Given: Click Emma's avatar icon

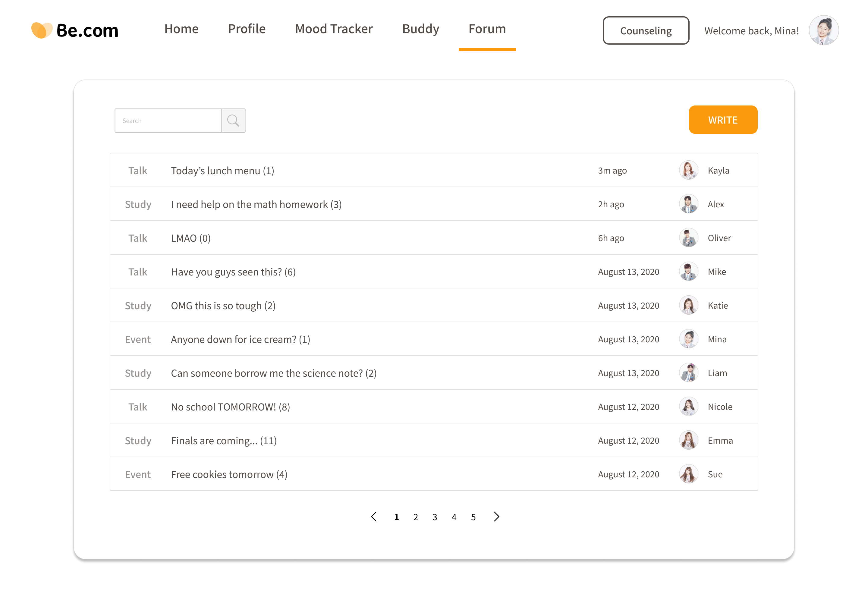Looking at the screenshot, I should pyautogui.click(x=688, y=441).
